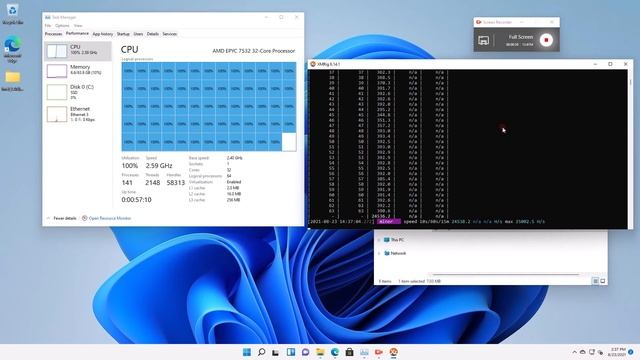640x360 pixels.
Task: Launch Microsoft Edge from the taskbar
Action: pos(335,352)
